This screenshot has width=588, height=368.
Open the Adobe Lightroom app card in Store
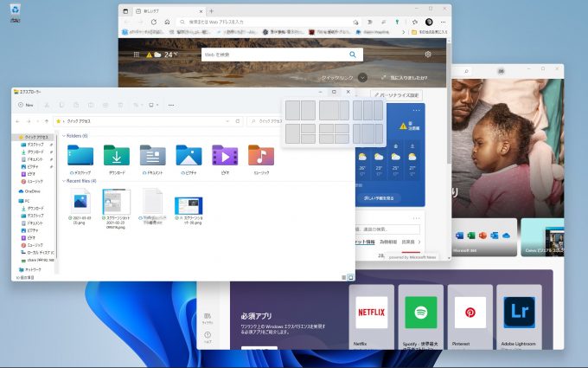[x=519, y=317]
